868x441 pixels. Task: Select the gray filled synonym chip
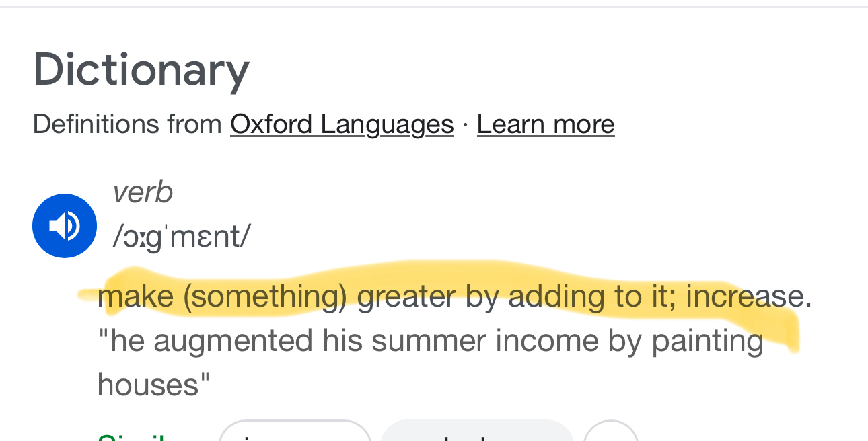[x=476, y=433]
